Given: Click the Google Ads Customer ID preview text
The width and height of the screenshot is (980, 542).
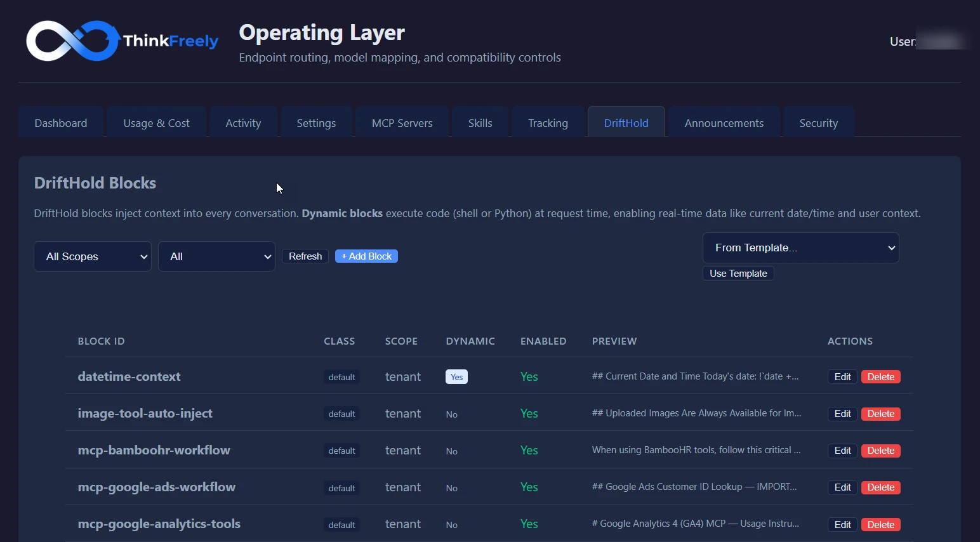Looking at the screenshot, I should pyautogui.click(x=694, y=487).
